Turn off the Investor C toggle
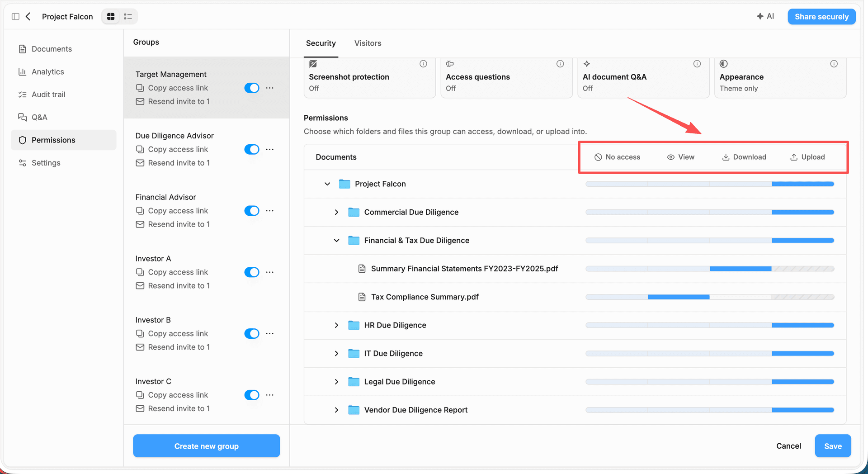This screenshot has width=868, height=474. tap(252, 395)
